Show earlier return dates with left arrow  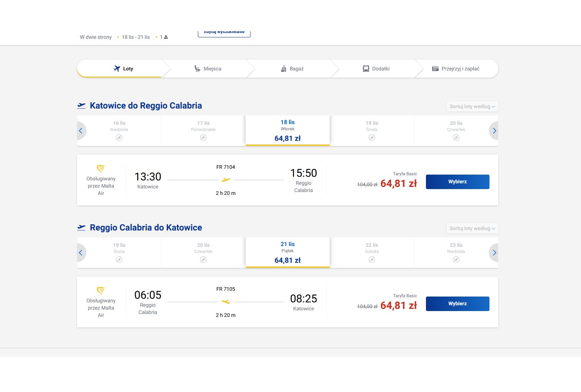(x=81, y=253)
